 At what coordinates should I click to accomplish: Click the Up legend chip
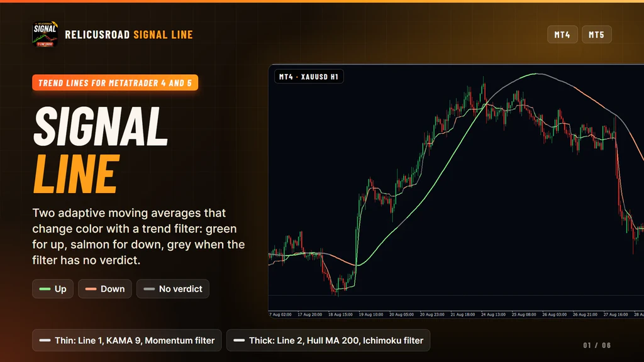(53, 289)
